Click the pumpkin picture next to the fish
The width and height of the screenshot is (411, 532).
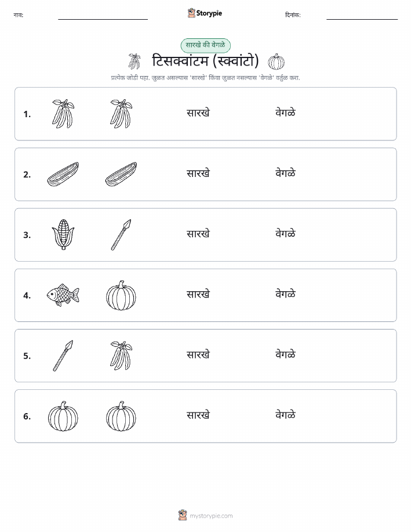(121, 295)
